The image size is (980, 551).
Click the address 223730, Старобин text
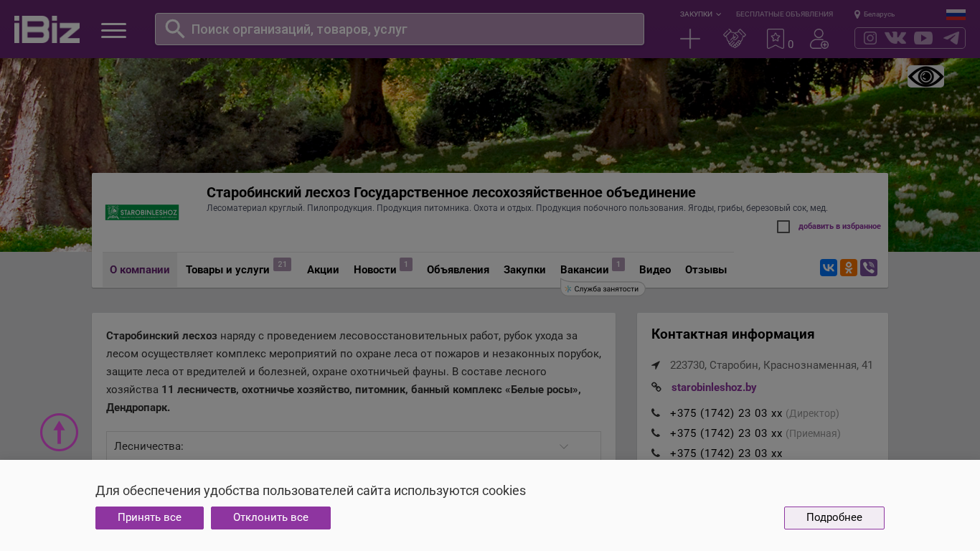[x=771, y=365]
